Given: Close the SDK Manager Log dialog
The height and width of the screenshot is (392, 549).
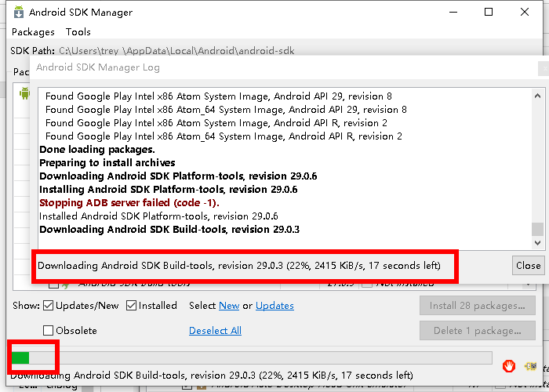Looking at the screenshot, I should click(x=528, y=265).
